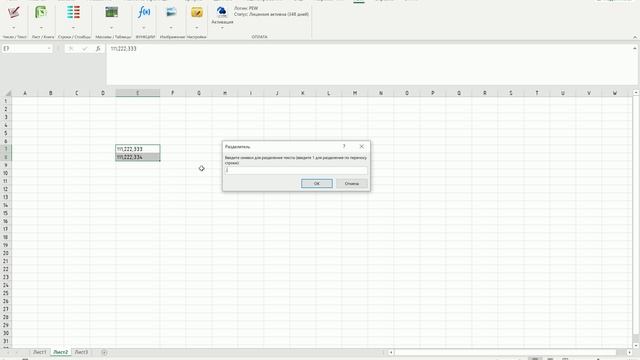
Task: Switch to sheet tab Лист3
Action: (x=81, y=352)
